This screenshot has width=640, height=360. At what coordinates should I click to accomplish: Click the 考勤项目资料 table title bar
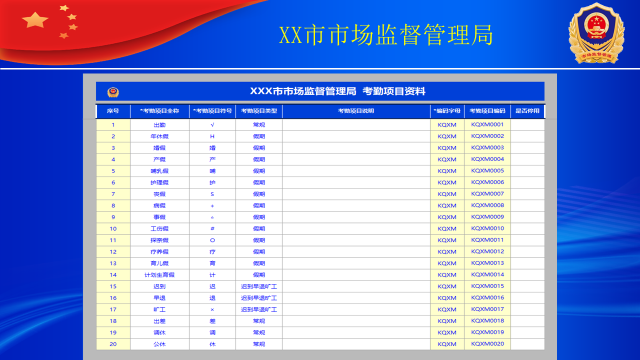pyautogui.click(x=320, y=91)
